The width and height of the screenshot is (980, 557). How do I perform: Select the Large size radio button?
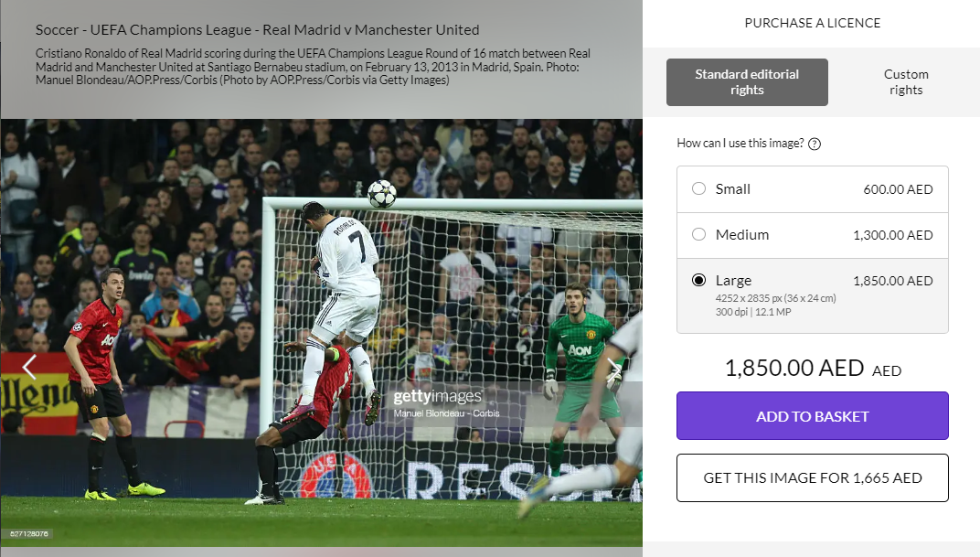click(x=698, y=280)
